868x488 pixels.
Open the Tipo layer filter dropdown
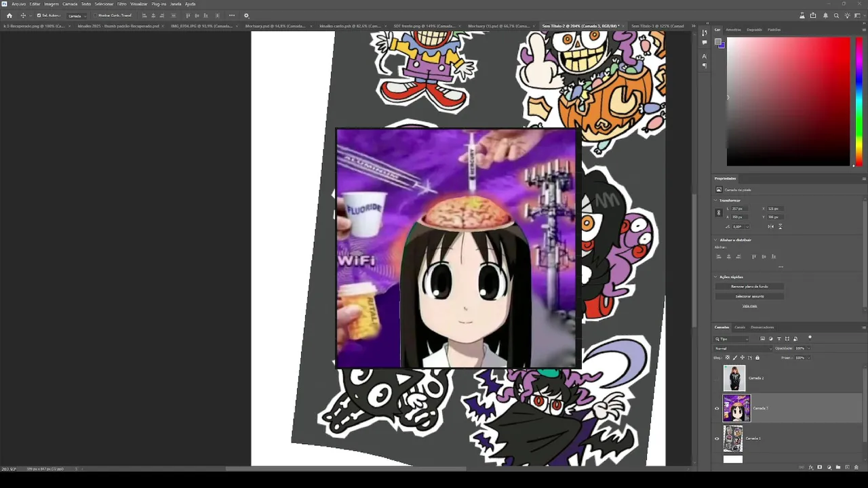tap(732, 339)
